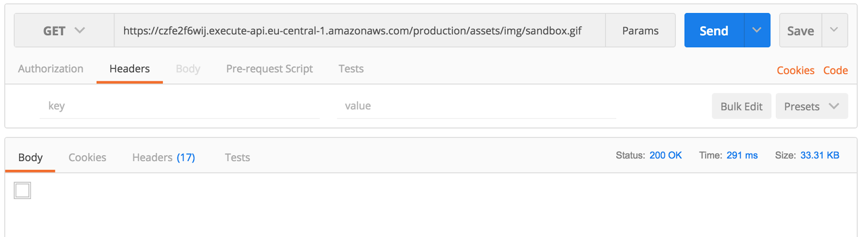Screen dimensions: 868x237
Task: Select the response Body tab
Action: (30, 157)
